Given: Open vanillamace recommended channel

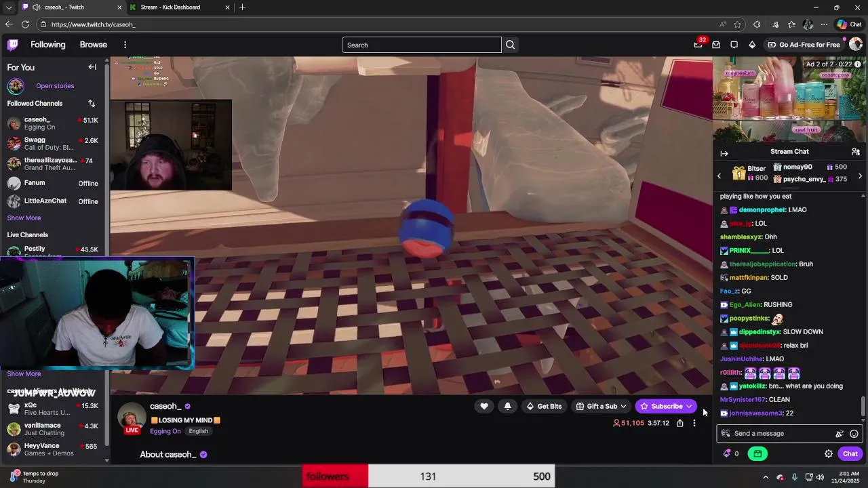Looking at the screenshot, I should [x=53, y=429].
